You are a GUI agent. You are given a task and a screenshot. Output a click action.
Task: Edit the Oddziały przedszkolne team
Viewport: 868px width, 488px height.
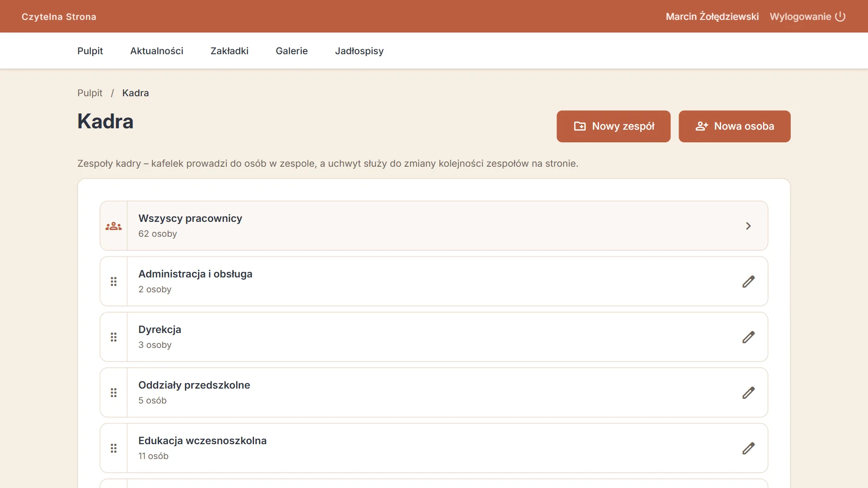coord(748,393)
